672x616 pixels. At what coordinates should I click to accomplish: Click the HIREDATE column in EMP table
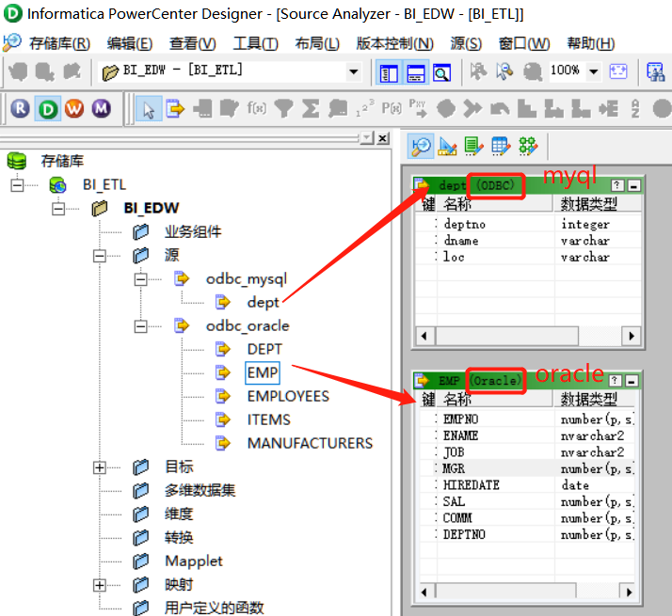click(x=471, y=485)
